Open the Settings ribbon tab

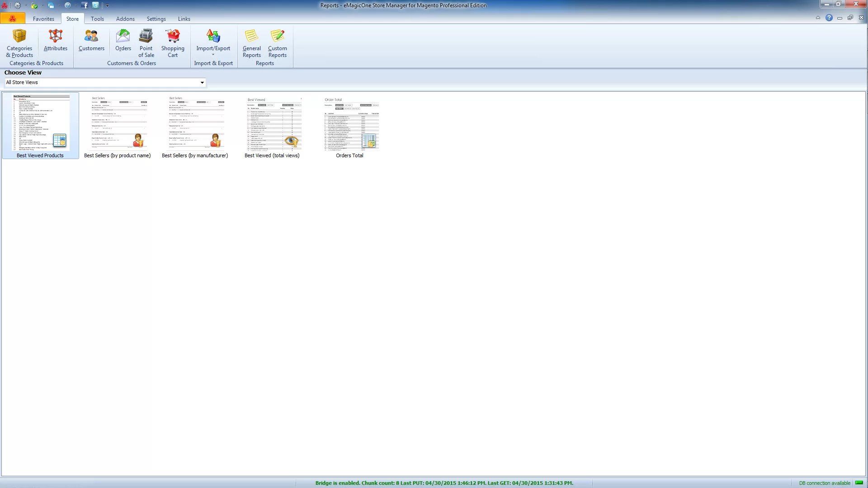point(156,19)
